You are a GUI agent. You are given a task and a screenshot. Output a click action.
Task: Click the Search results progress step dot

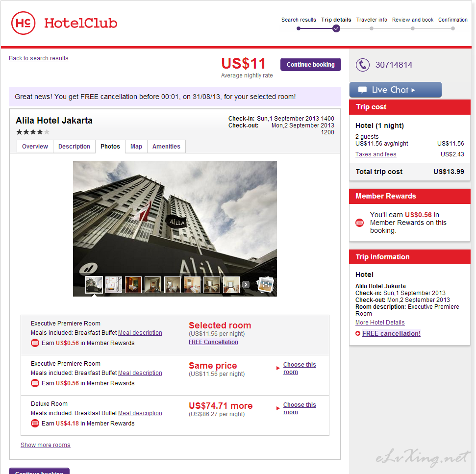click(x=299, y=28)
